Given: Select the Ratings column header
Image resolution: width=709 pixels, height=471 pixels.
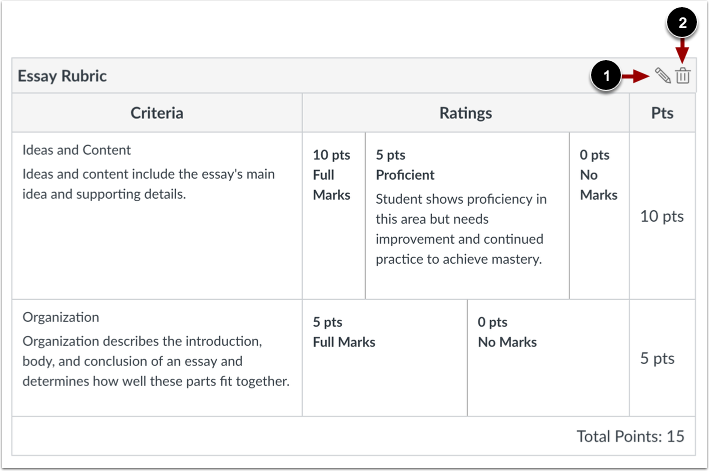Looking at the screenshot, I should (466, 113).
